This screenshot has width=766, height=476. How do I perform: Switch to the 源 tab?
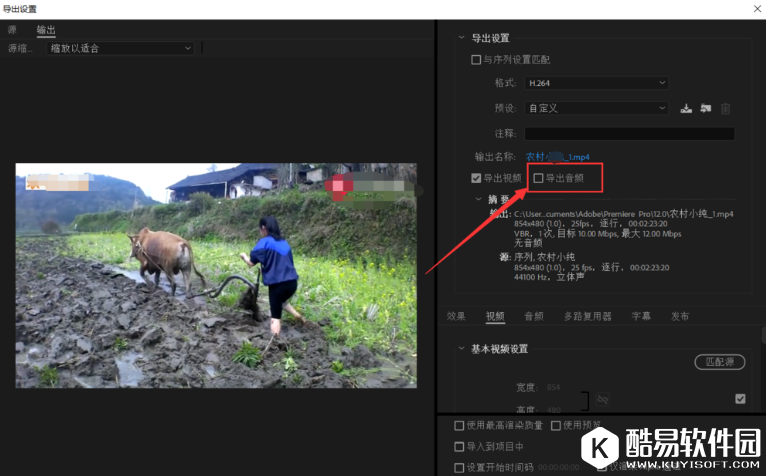click(12, 30)
